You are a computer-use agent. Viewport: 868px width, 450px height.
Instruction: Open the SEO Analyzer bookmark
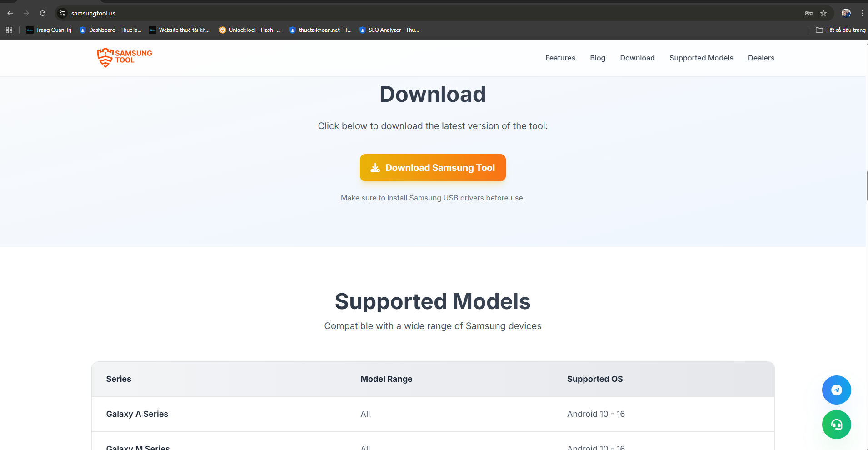click(389, 30)
